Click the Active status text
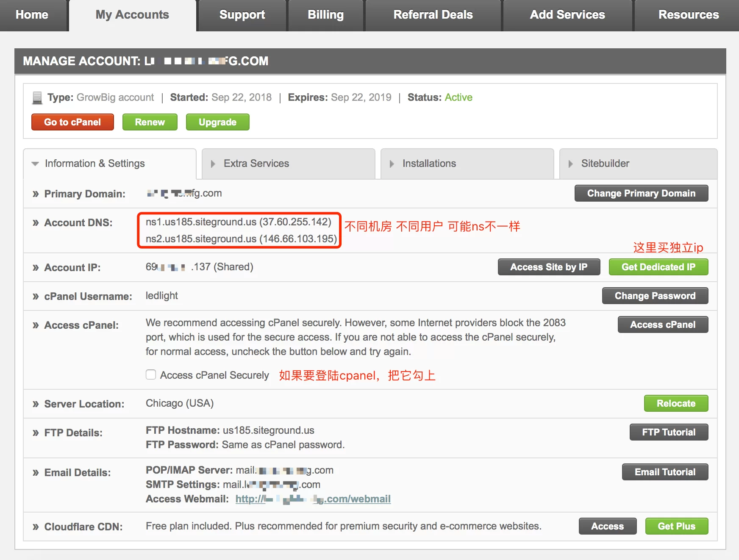The image size is (739, 560). click(458, 97)
